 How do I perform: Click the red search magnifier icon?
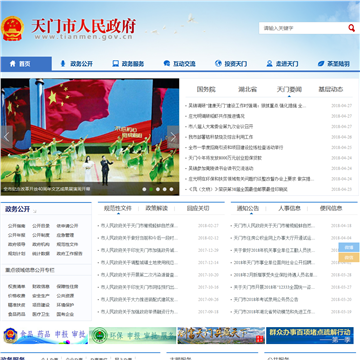(x=351, y=28)
